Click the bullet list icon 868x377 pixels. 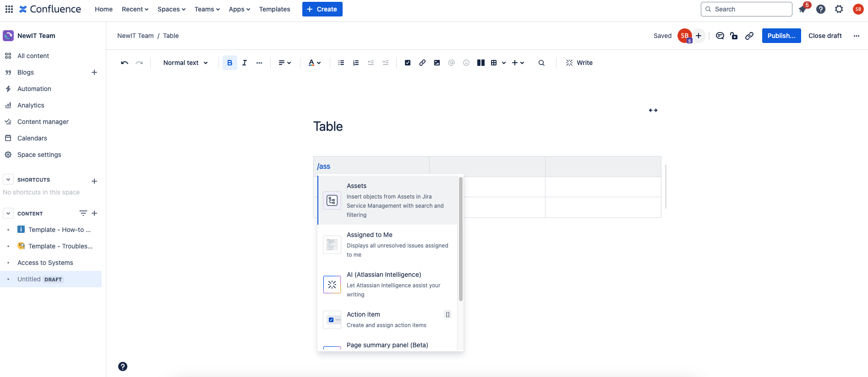(x=341, y=63)
